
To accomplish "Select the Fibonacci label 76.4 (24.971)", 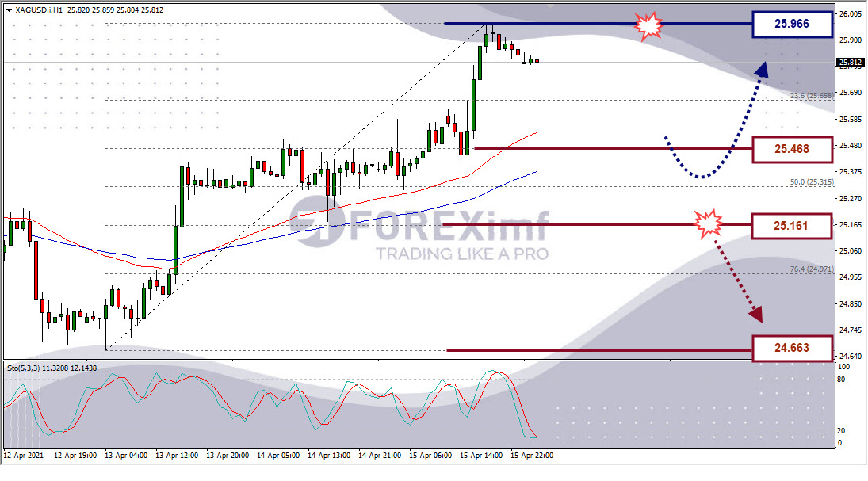I will [812, 269].
